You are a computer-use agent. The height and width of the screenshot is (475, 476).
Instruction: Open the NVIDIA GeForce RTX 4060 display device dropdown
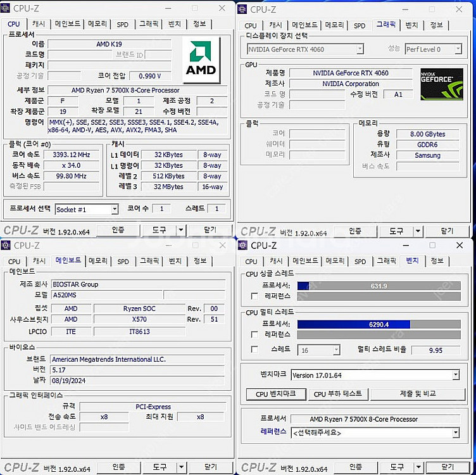pyautogui.click(x=360, y=49)
